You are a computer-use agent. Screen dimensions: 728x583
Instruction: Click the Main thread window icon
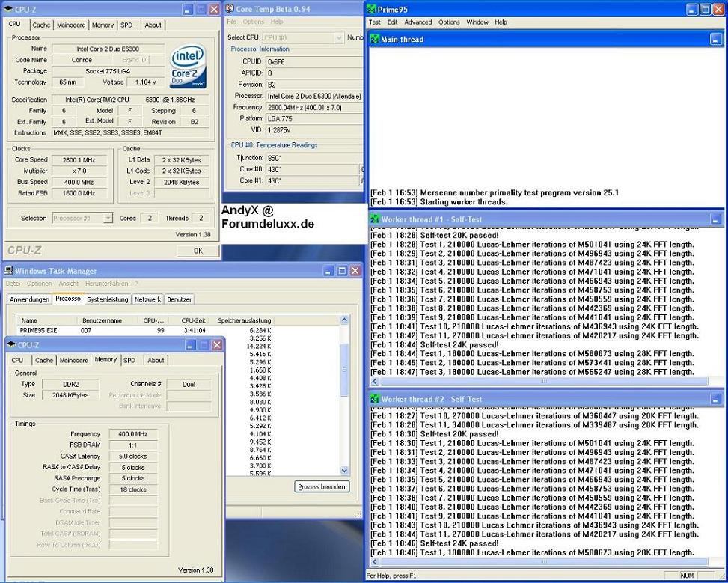374,40
